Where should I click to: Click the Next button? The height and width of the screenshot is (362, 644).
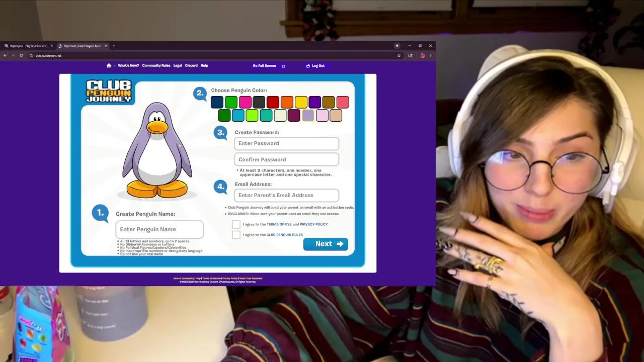point(326,244)
